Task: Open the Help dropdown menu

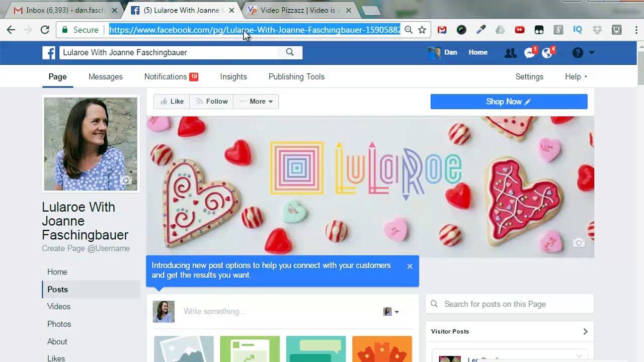Action: pyautogui.click(x=576, y=77)
